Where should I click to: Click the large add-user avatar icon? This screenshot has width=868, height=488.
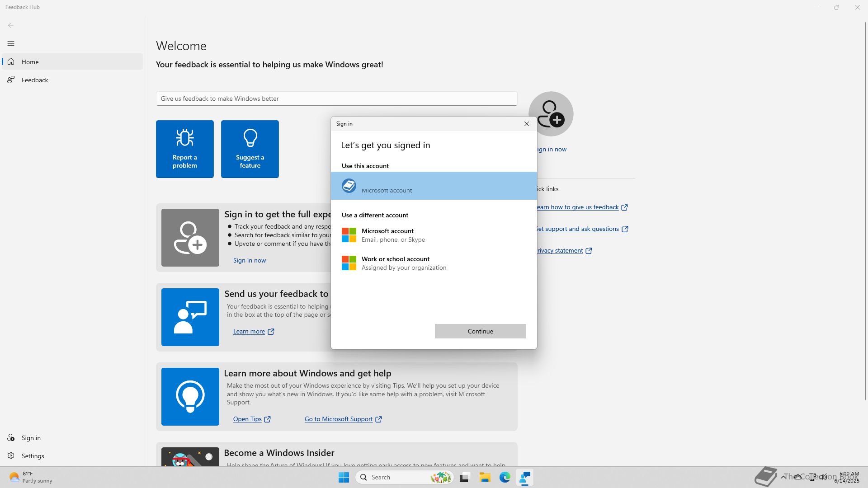pyautogui.click(x=551, y=114)
